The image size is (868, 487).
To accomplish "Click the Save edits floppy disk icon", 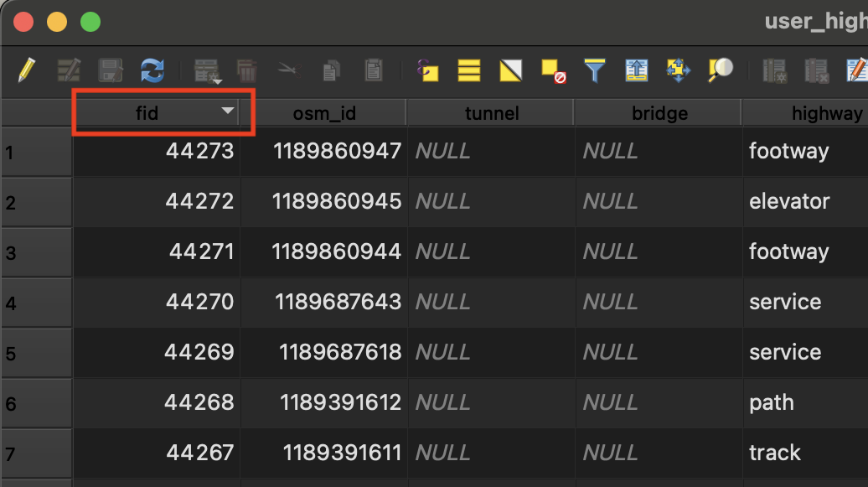I will pyautogui.click(x=111, y=70).
